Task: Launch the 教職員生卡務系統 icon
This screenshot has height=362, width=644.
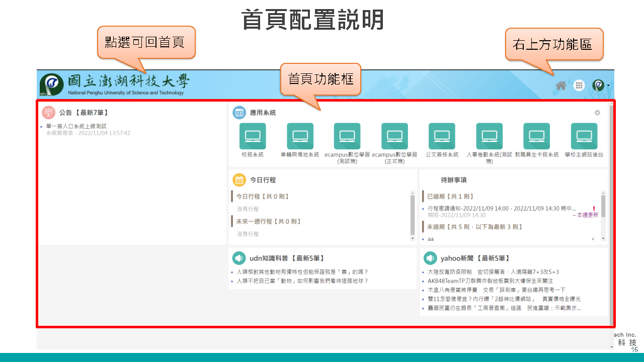Action: (x=536, y=136)
